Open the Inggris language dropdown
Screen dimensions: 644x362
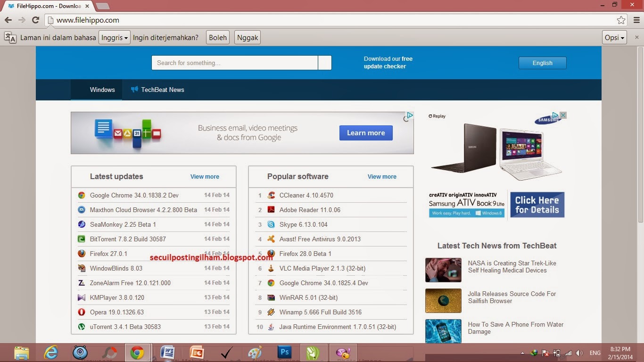[x=114, y=38]
